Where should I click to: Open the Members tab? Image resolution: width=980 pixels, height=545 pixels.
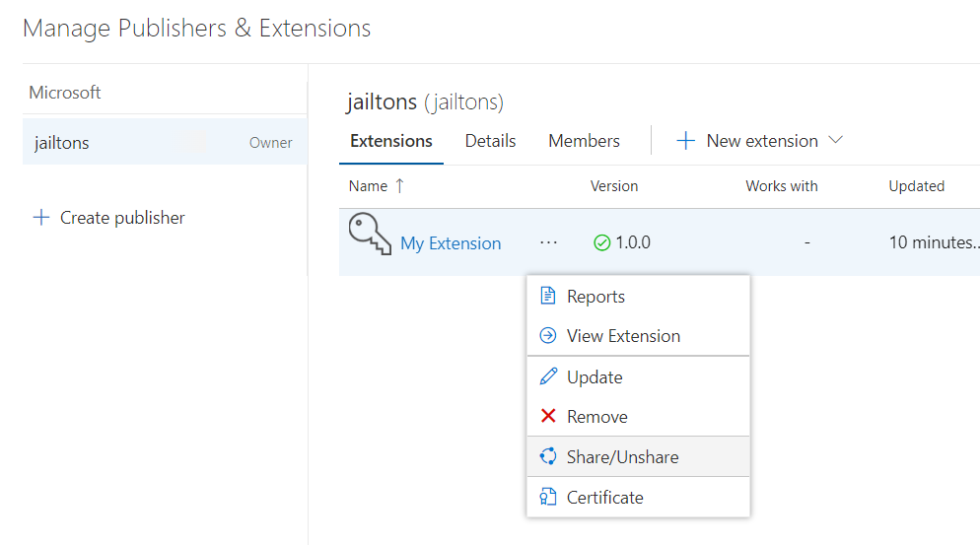click(585, 141)
